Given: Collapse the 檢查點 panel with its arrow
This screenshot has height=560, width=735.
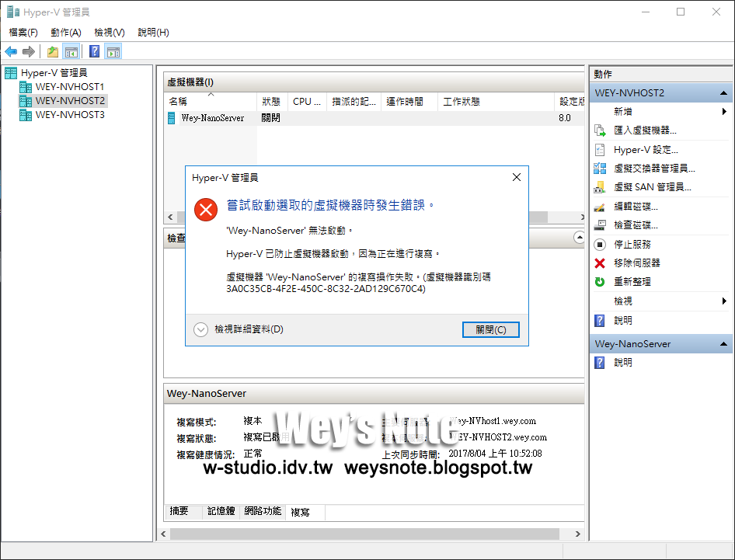Looking at the screenshot, I should pyautogui.click(x=580, y=238).
